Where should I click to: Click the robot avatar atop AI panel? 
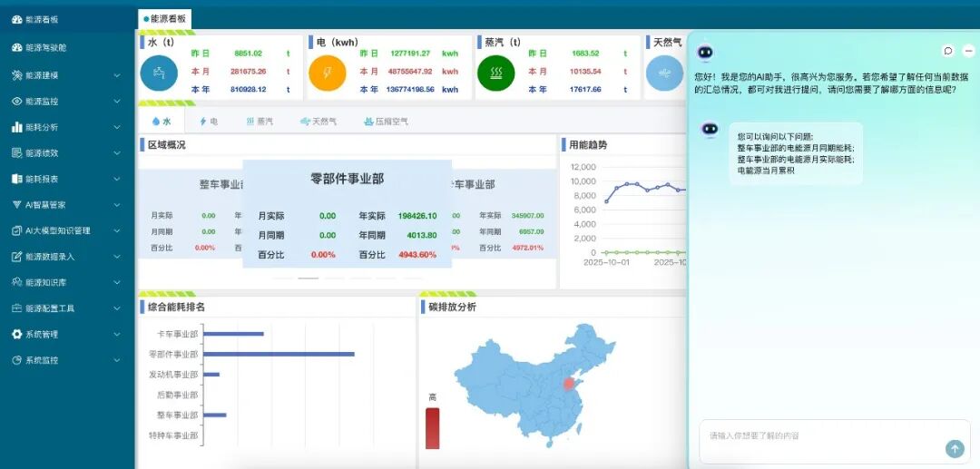click(706, 53)
